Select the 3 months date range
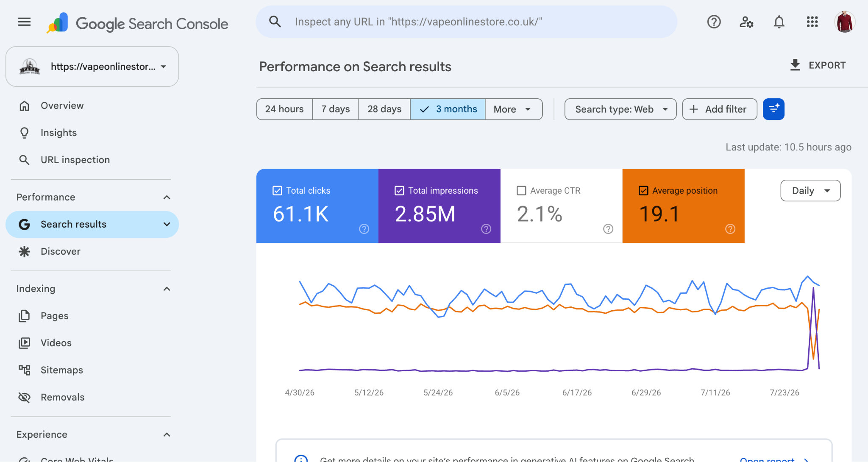The width and height of the screenshot is (868, 462). coord(448,109)
